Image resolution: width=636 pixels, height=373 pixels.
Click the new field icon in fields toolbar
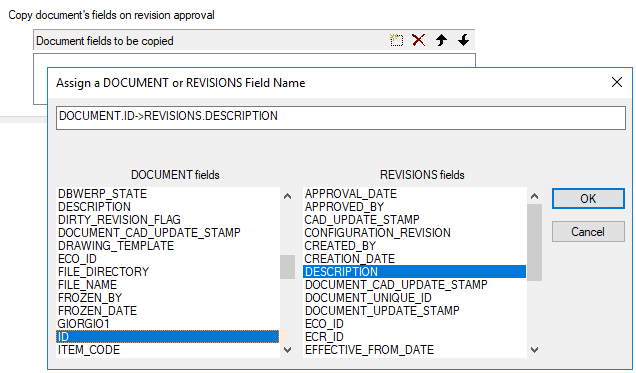(396, 40)
